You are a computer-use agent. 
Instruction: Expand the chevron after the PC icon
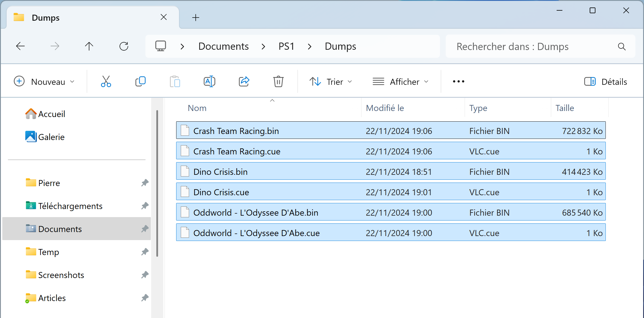182,46
